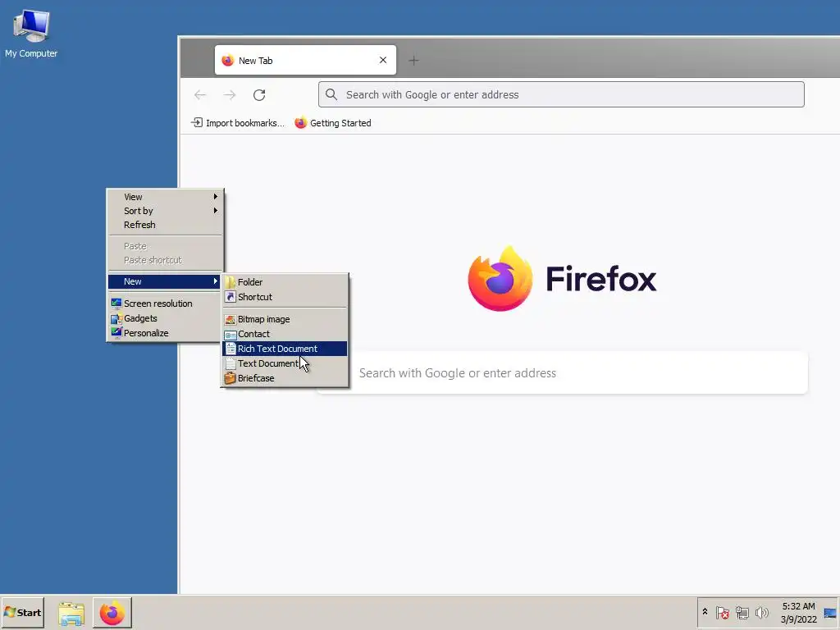The width and height of the screenshot is (840, 630).
Task: Click the Firefox back arrow button
Action: pyautogui.click(x=200, y=95)
